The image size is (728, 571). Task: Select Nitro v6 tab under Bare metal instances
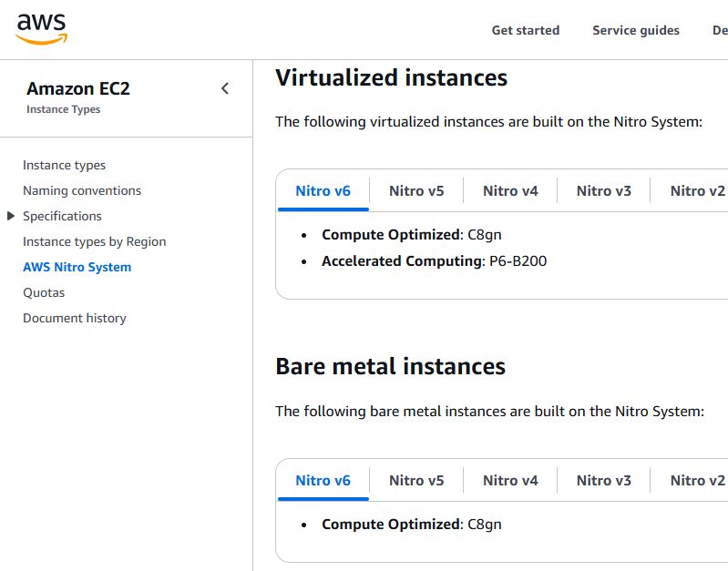pyautogui.click(x=323, y=481)
